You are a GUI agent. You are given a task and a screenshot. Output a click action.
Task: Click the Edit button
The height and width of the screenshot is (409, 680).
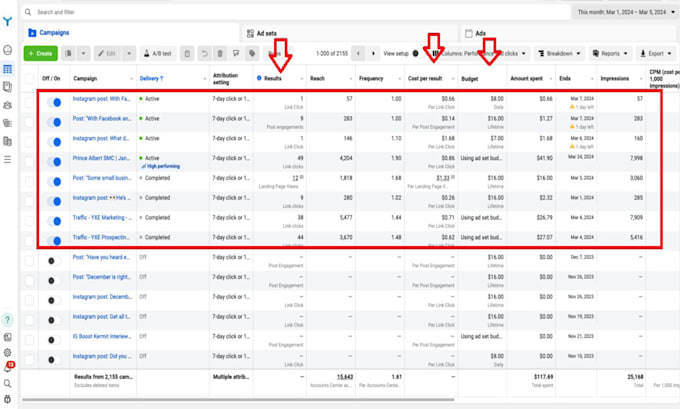(x=107, y=53)
